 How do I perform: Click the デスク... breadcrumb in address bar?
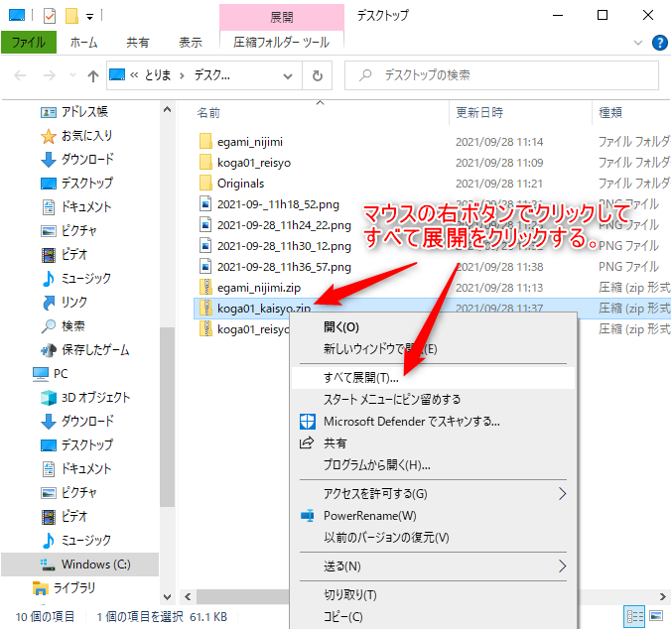click(x=212, y=75)
